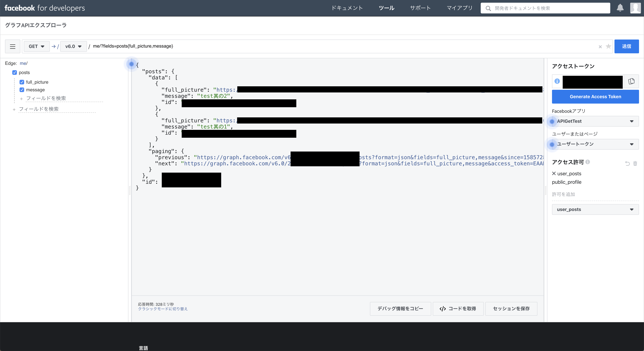Click the arrow icon after GET

coord(53,46)
